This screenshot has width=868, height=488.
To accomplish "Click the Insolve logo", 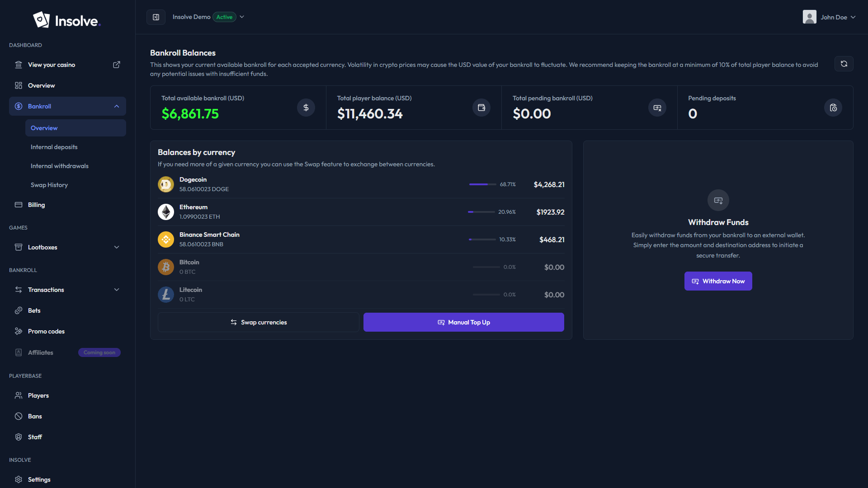I will pos(67,20).
